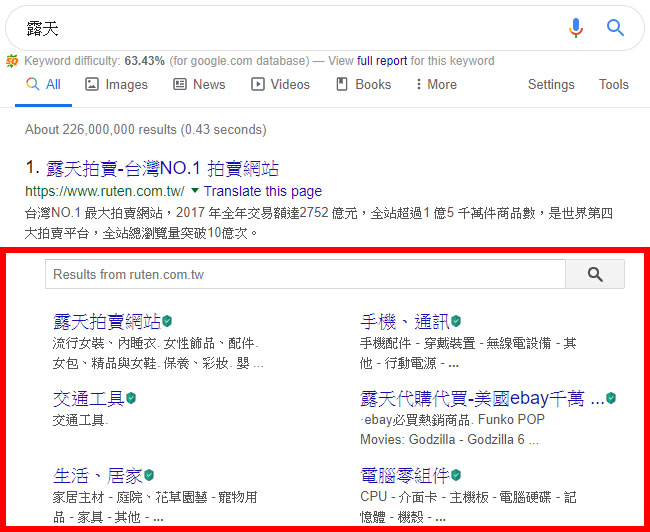Click the blue magnifier search icon
Screen dimensions: 650x532
click(615, 28)
